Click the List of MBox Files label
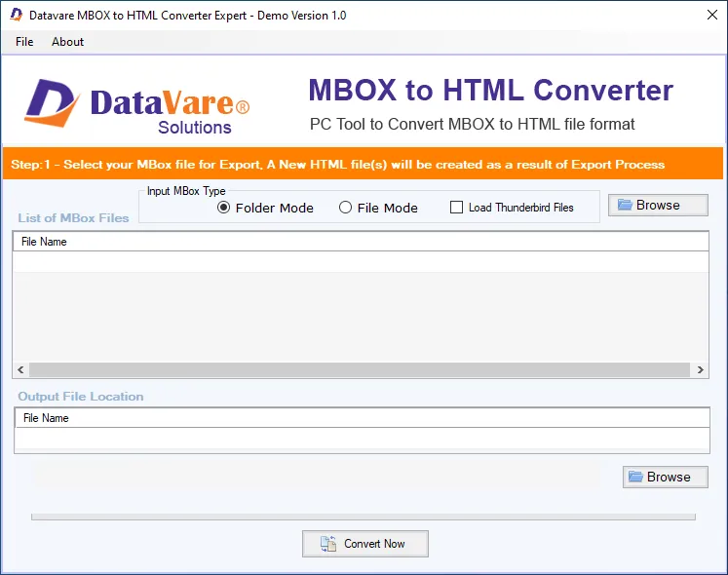The width and height of the screenshot is (728, 575). 73,218
